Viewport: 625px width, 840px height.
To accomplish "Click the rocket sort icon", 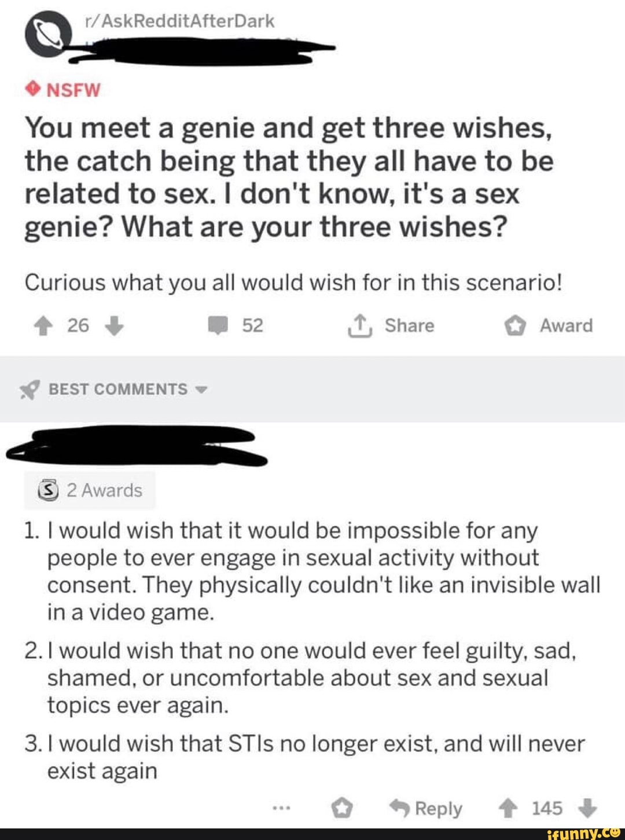I will point(30,390).
